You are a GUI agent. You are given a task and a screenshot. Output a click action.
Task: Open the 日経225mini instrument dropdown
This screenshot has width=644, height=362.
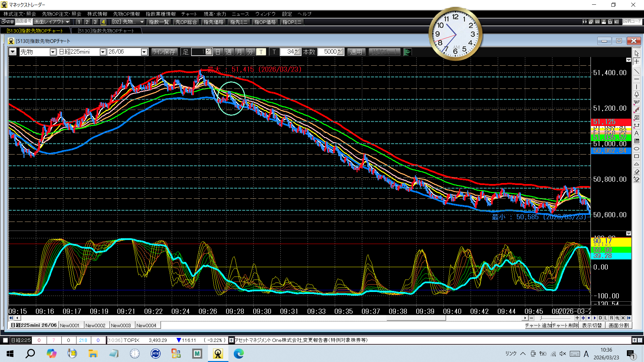[x=103, y=52]
